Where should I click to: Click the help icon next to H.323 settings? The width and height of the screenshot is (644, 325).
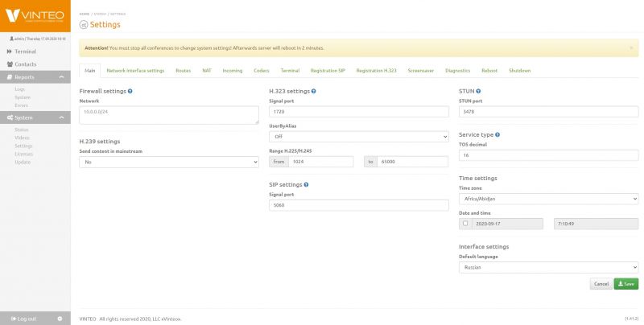click(x=314, y=91)
